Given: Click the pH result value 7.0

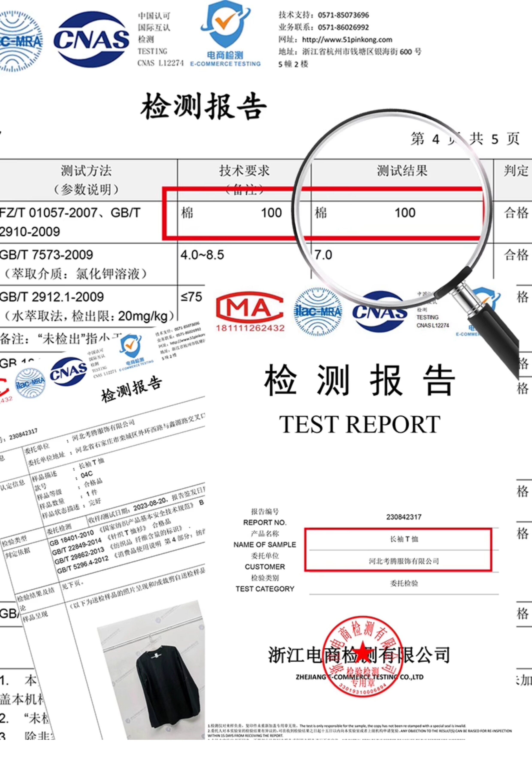Looking at the screenshot, I should tap(323, 255).
